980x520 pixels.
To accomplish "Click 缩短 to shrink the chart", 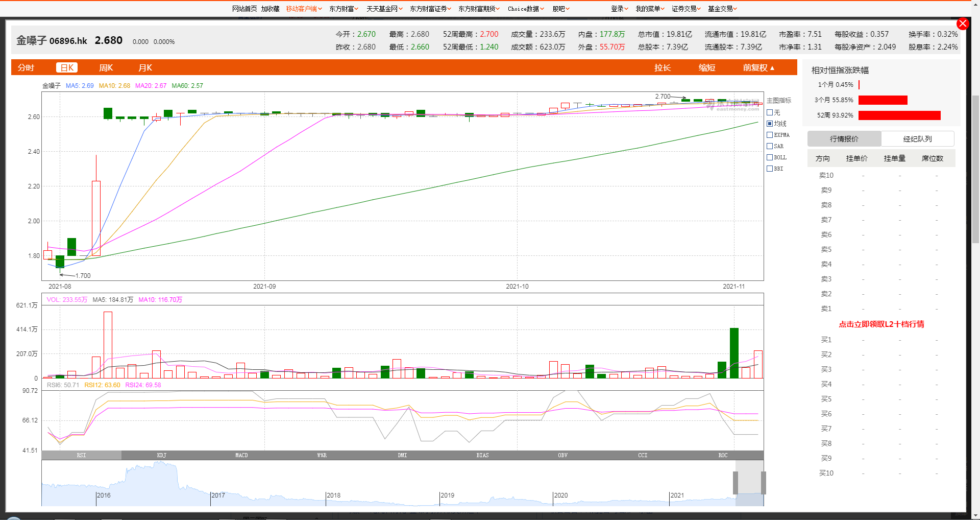I will point(707,67).
